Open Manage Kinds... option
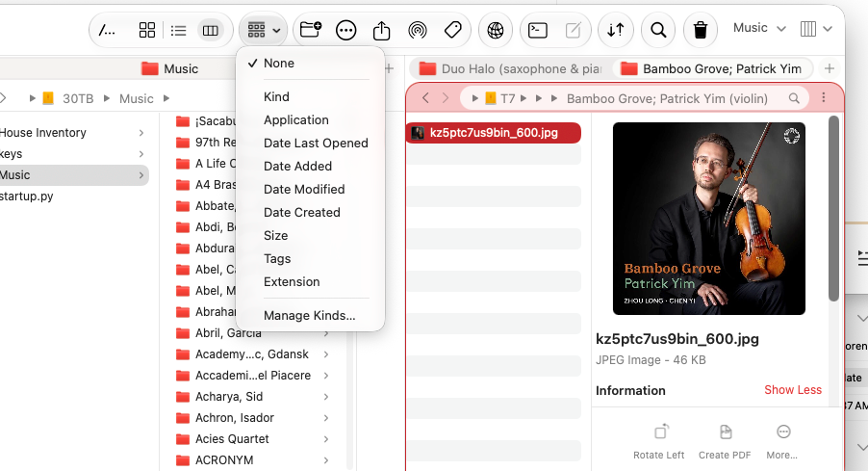Viewport: 868px width, 471px height. (310, 316)
